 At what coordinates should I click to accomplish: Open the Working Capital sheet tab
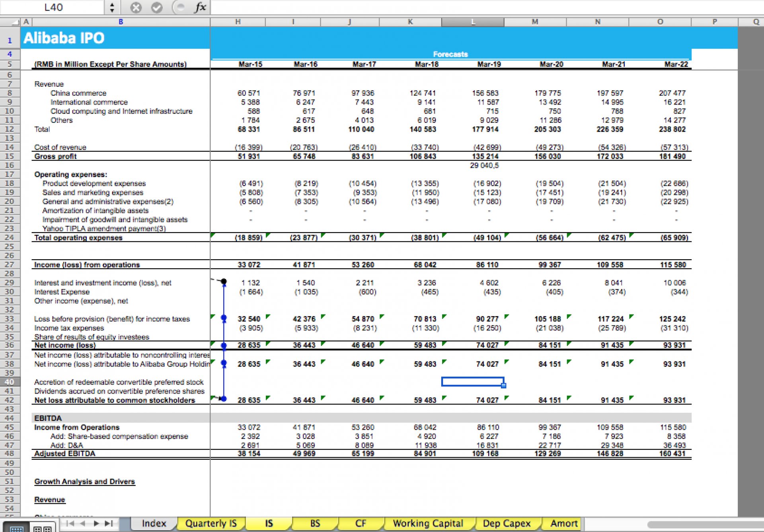pos(428,524)
